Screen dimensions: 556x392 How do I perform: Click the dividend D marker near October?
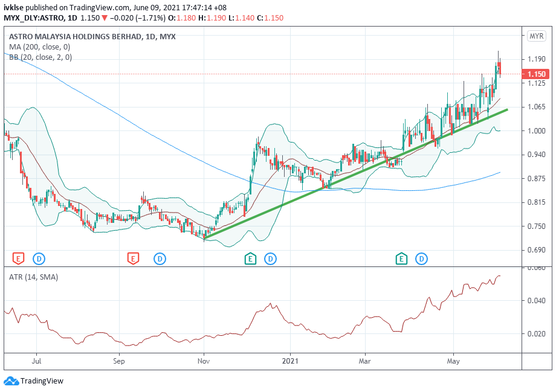[x=160, y=259]
